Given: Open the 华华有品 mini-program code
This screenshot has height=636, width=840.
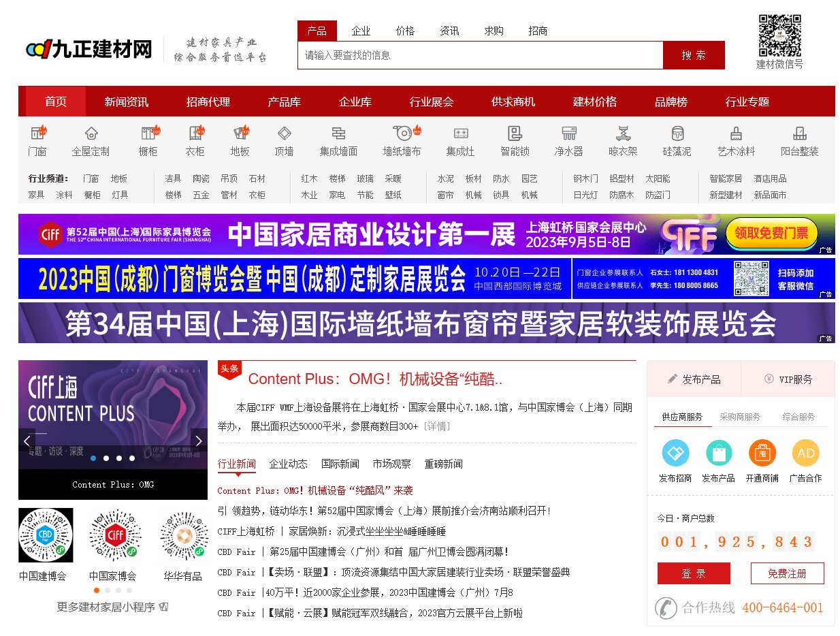Looking at the screenshot, I should click(184, 535).
